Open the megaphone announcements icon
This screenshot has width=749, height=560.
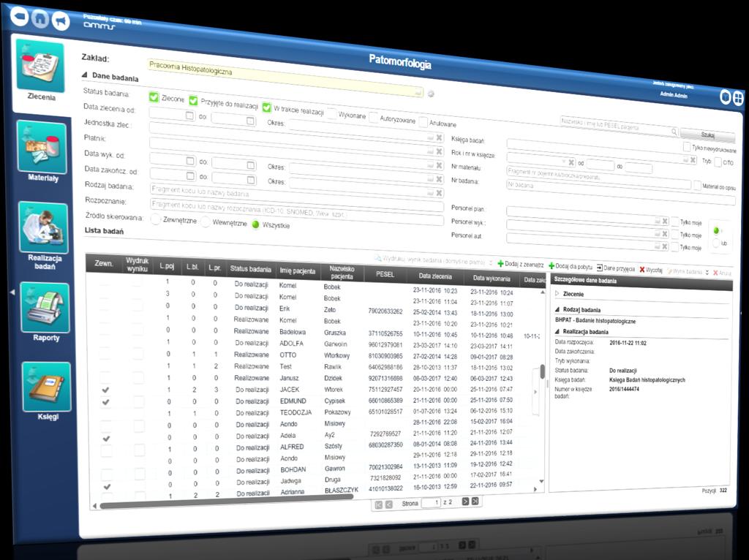pyautogui.click(x=61, y=21)
